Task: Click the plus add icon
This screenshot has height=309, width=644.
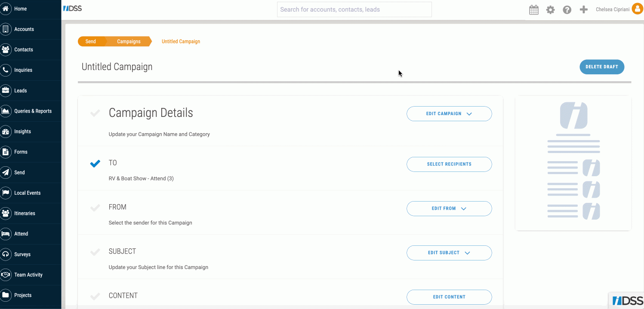Action: (x=583, y=9)
